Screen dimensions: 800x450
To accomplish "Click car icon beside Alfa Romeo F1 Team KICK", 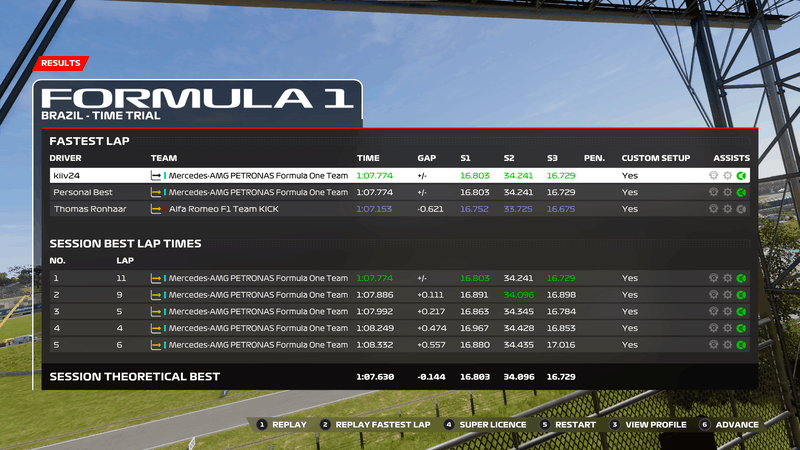I will [x=156, y=209].
